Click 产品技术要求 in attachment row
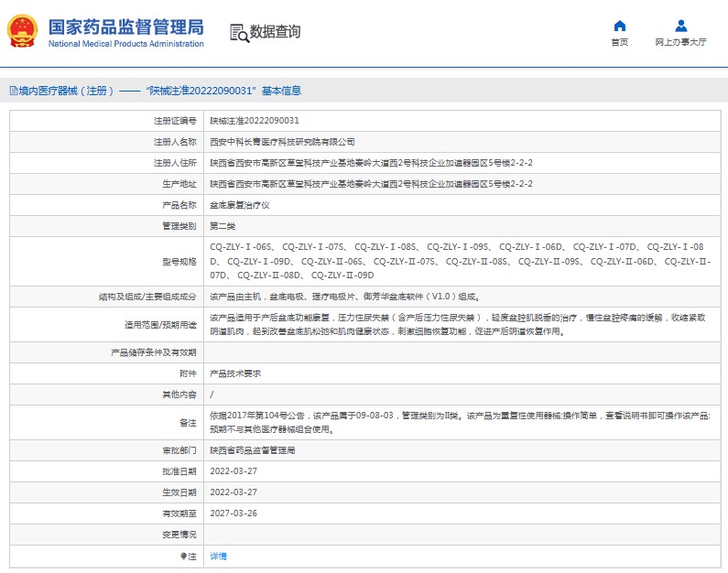This screenshot has height=573, width=728. 235,373
